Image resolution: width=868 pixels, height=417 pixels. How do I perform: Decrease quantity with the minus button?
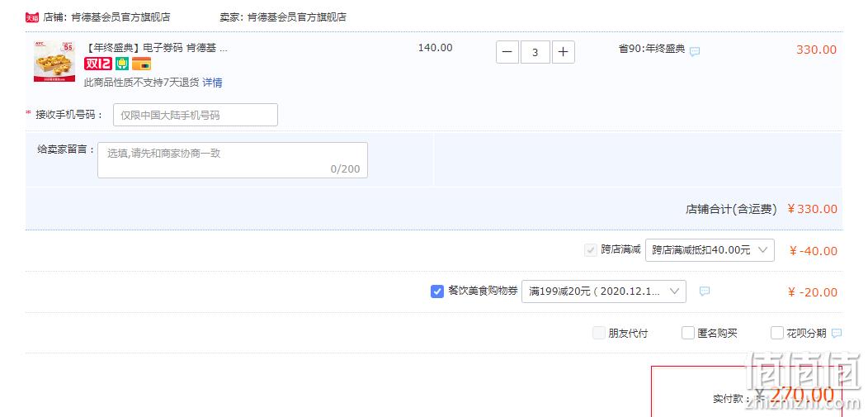(507, 52)
